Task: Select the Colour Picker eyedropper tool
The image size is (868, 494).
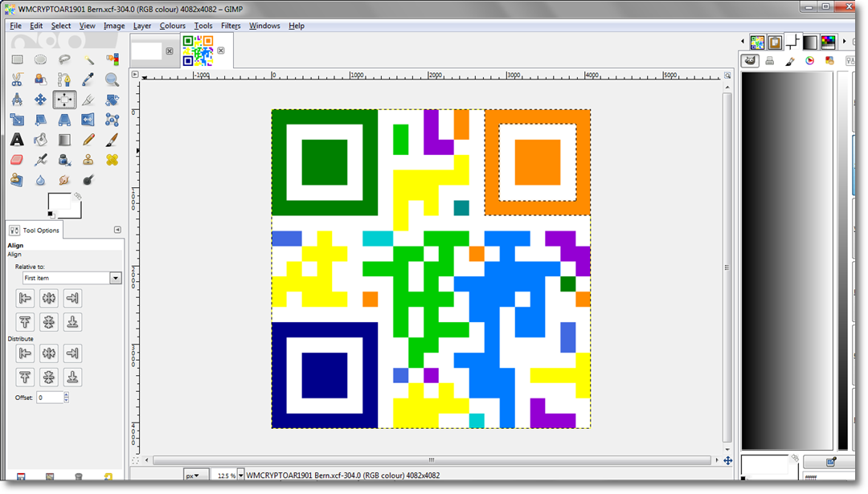Action: coord(88,79)
